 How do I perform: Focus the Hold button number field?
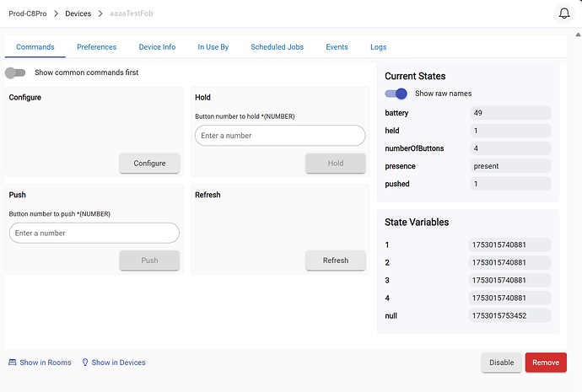279,136
